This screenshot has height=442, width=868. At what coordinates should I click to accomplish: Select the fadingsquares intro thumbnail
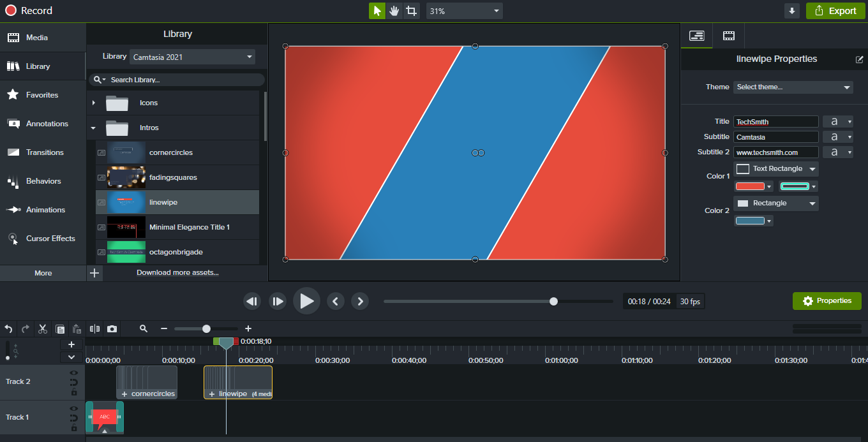(126, 177)
